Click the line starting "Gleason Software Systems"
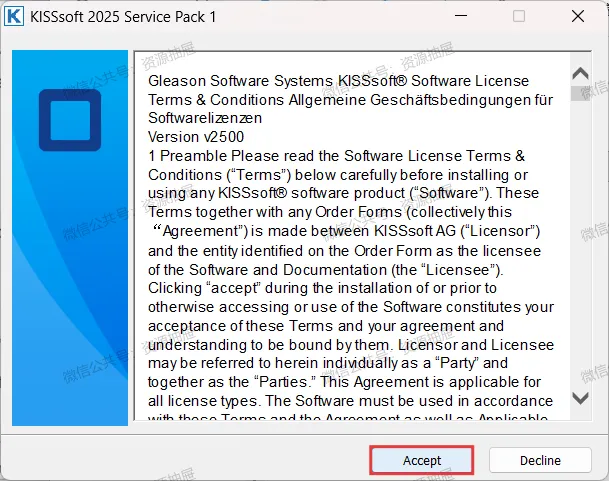The image size is (609, 481). [x=338, y=81]
